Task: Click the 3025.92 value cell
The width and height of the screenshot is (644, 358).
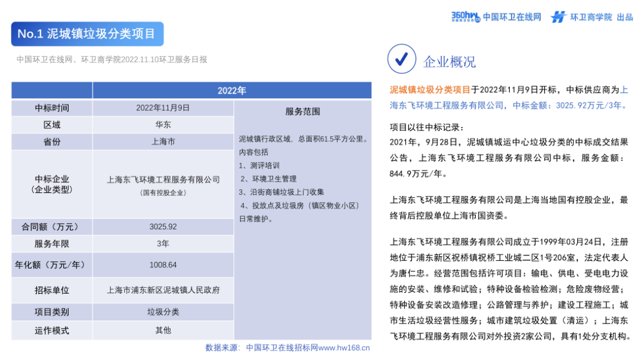Action: (163, 227)
